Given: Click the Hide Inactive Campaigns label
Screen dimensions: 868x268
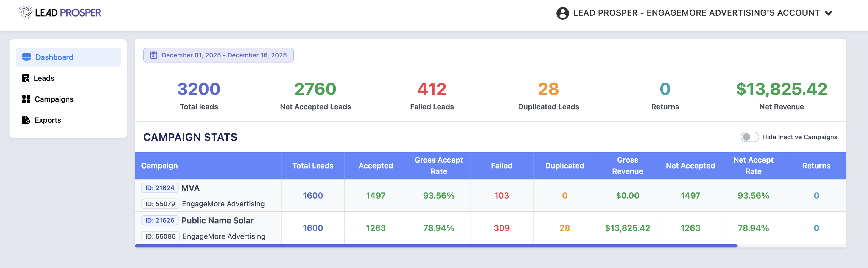Looking at the screenshot, I should click(x=800, y=137).
